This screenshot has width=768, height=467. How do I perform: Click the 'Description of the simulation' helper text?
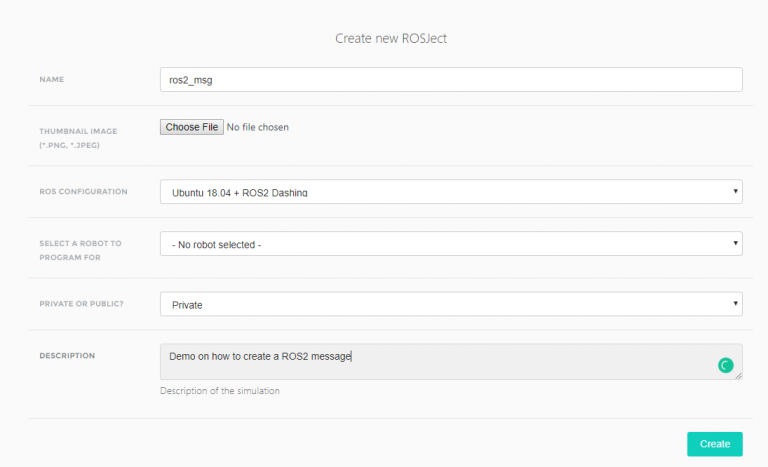(219, 391)
